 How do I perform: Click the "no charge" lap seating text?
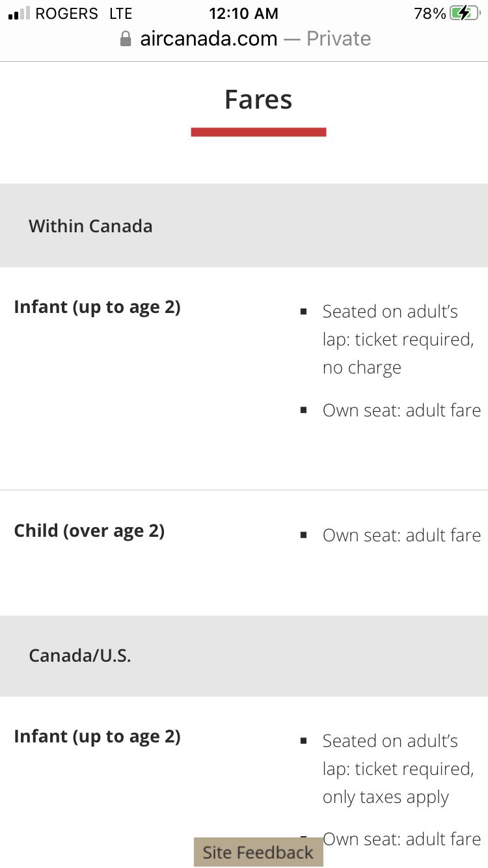point(362,368)
